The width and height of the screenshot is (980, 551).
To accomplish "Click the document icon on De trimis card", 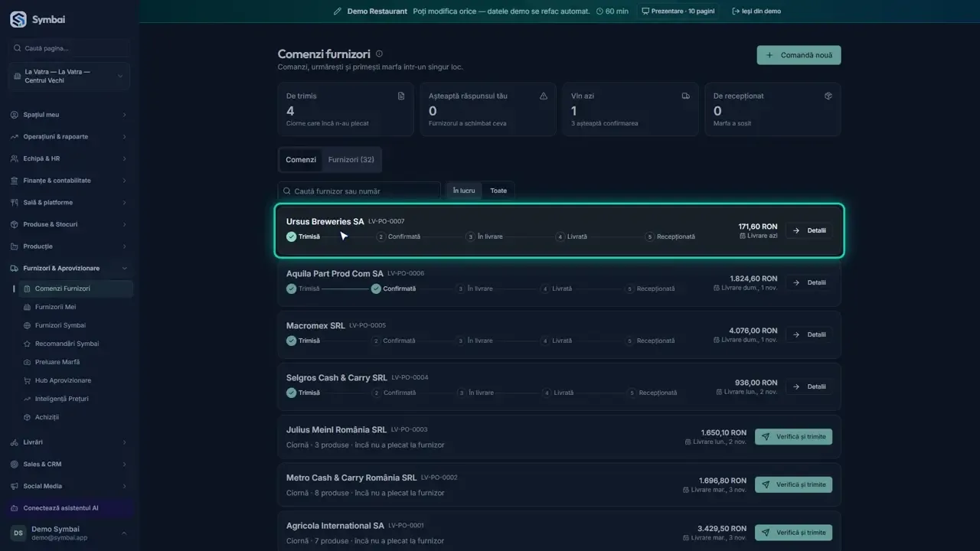I will coord(401,96).
